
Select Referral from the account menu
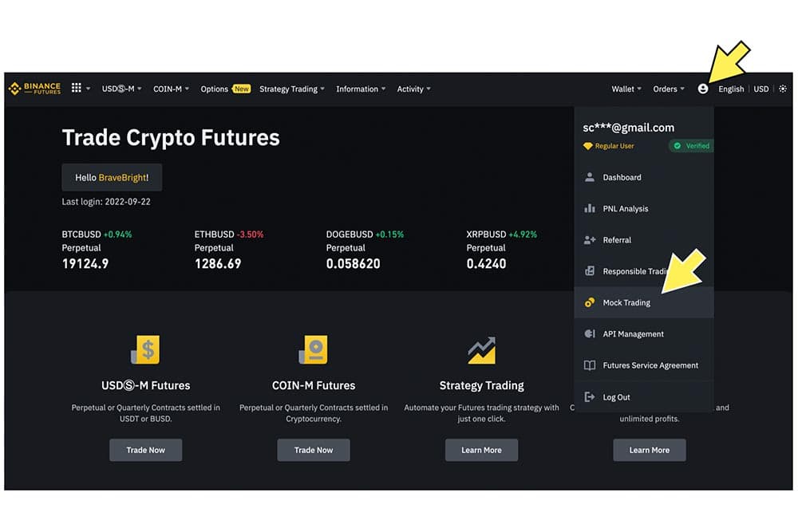click(x=644, y=239)
